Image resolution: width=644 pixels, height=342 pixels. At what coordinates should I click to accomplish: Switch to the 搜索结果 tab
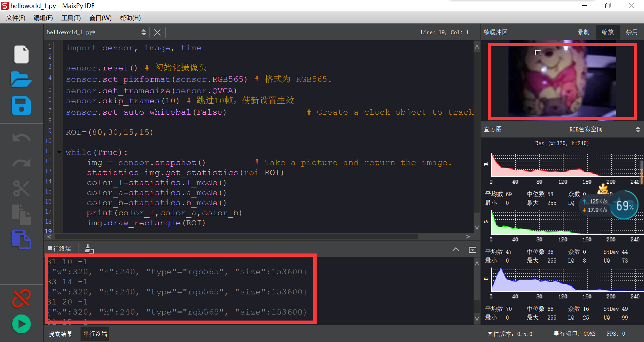click(60, 334)
